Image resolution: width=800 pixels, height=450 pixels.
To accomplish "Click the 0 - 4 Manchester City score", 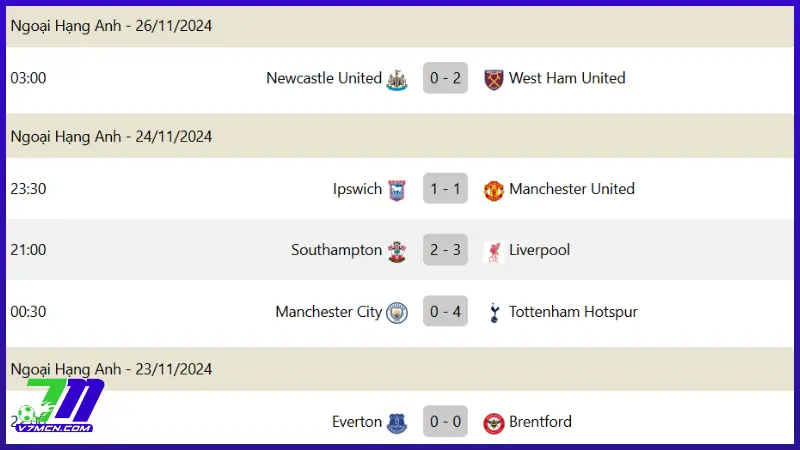I will point(445,312).
